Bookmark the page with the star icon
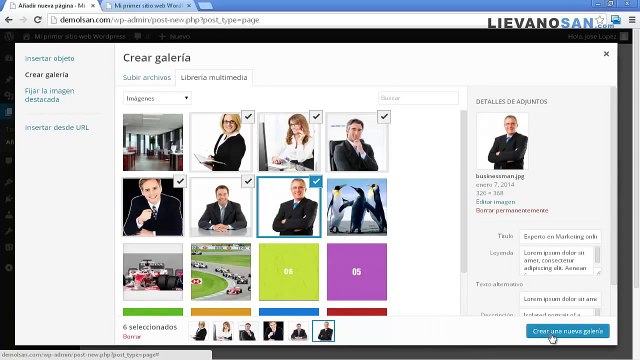 pyautogui.click(x=600, y=20)
